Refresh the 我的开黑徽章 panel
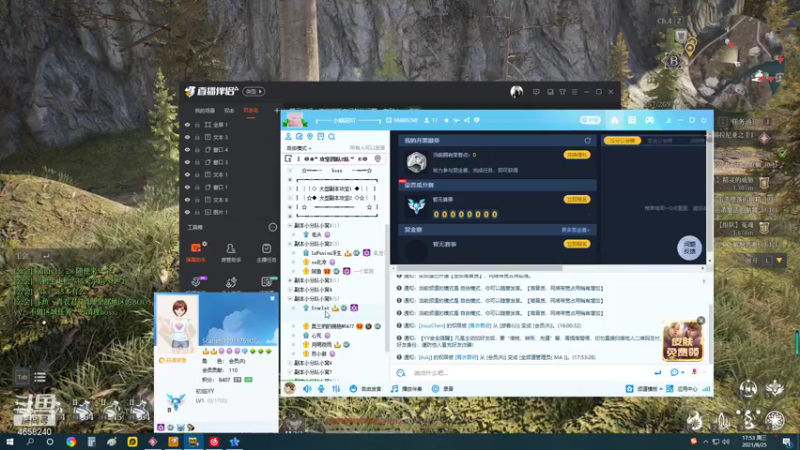The width and height of the screenshot is (800, 450). coord(587,140)
